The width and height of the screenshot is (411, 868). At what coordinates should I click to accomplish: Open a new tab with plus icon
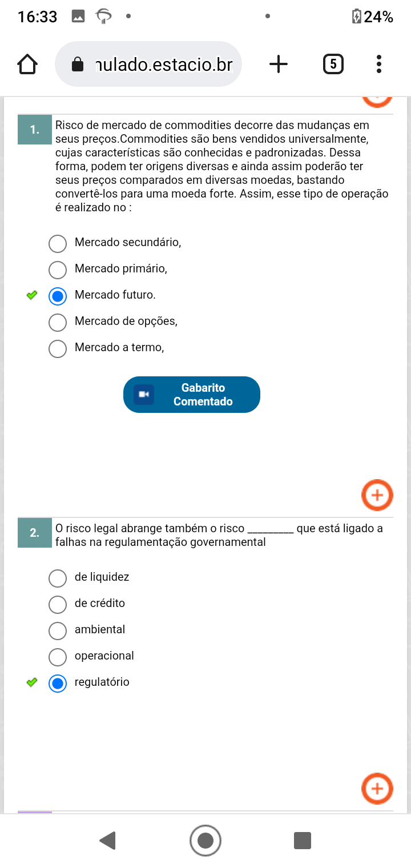click(278, 64)
